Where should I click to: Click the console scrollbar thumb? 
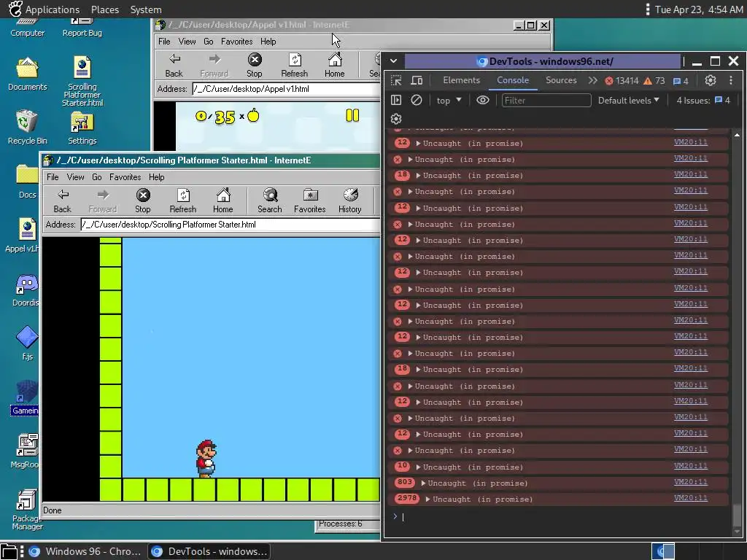[737, 514]
